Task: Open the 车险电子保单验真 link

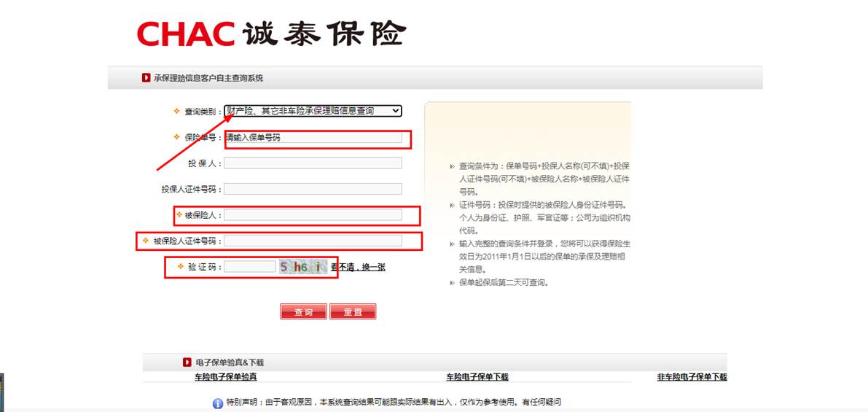Action: [225, 377]
